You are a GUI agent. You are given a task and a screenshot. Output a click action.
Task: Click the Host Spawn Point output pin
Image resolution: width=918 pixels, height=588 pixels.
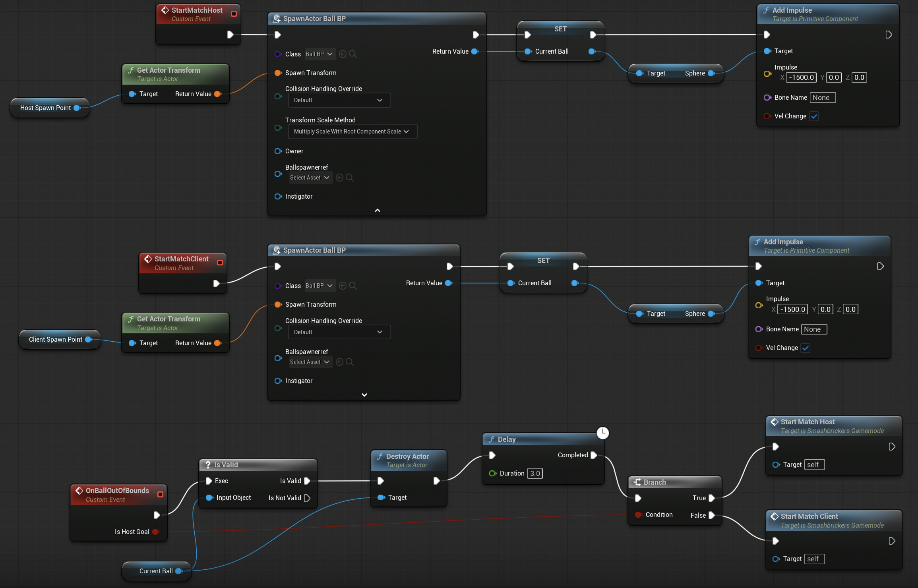tap(77, 108)
